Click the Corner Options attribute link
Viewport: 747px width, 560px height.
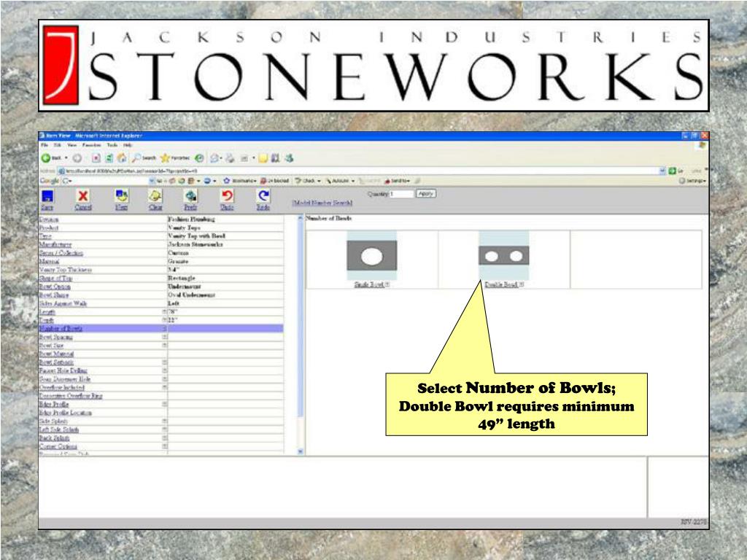[x=58, y=447]
